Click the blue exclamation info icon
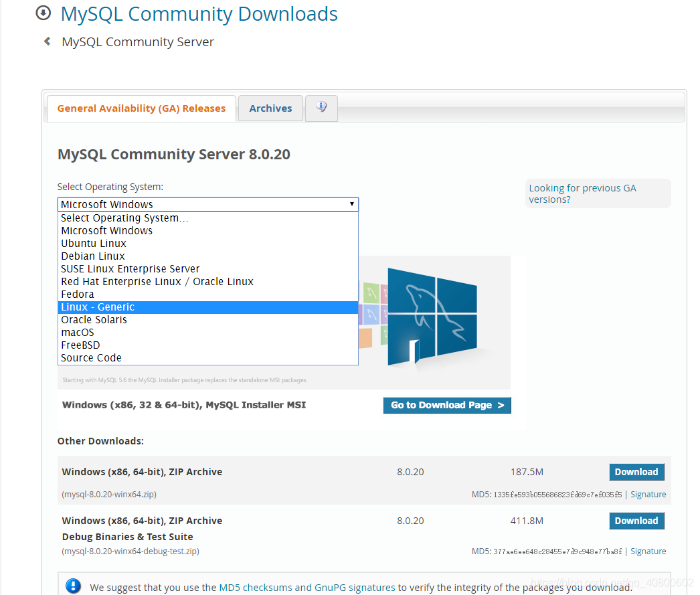Viewport: 700px width, 595px height. tap(73, 586)
